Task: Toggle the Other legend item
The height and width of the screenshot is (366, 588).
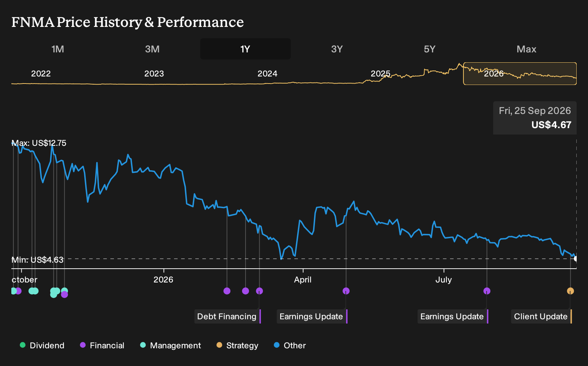Action: point(290,345)
